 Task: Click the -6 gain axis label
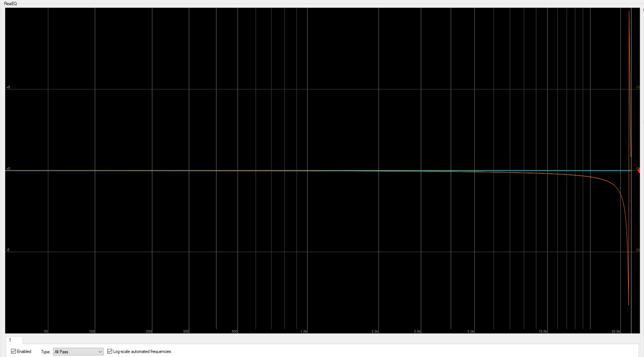click(x=8, y=250)
